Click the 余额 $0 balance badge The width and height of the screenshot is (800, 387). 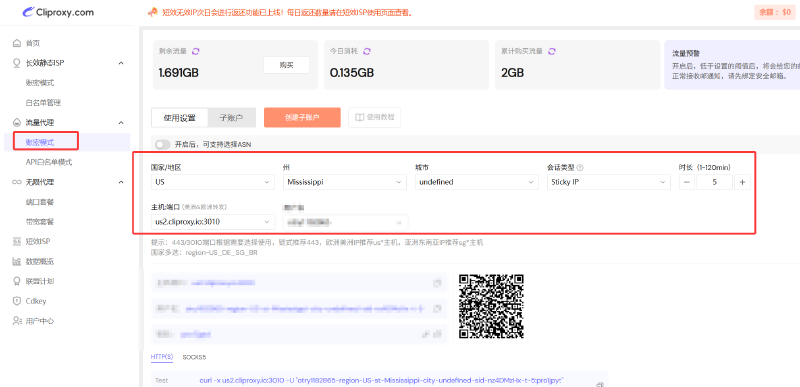pyautogui.click(x=774, y=12)
